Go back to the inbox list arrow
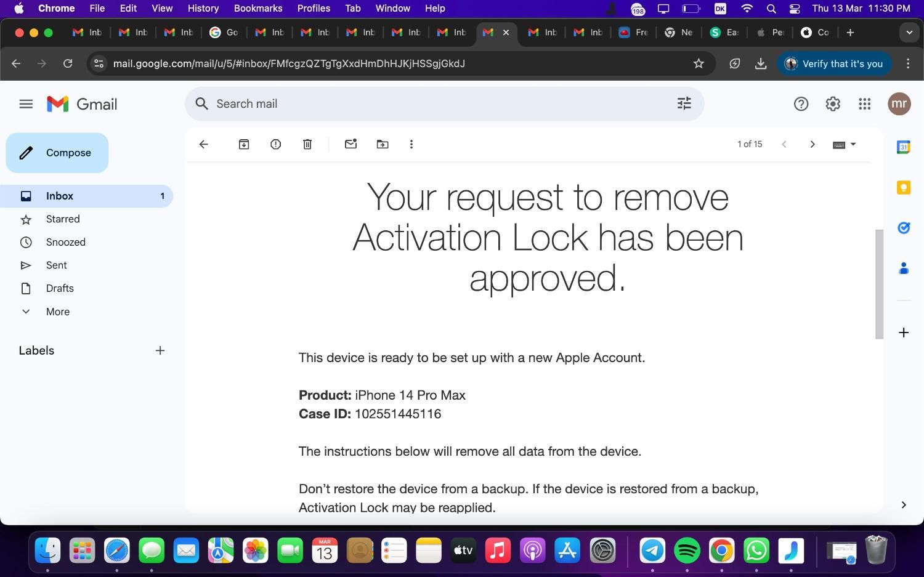Image resolution: width=924 pixels, height=577 pixels. pyautogui.click(x=203, y=144)
